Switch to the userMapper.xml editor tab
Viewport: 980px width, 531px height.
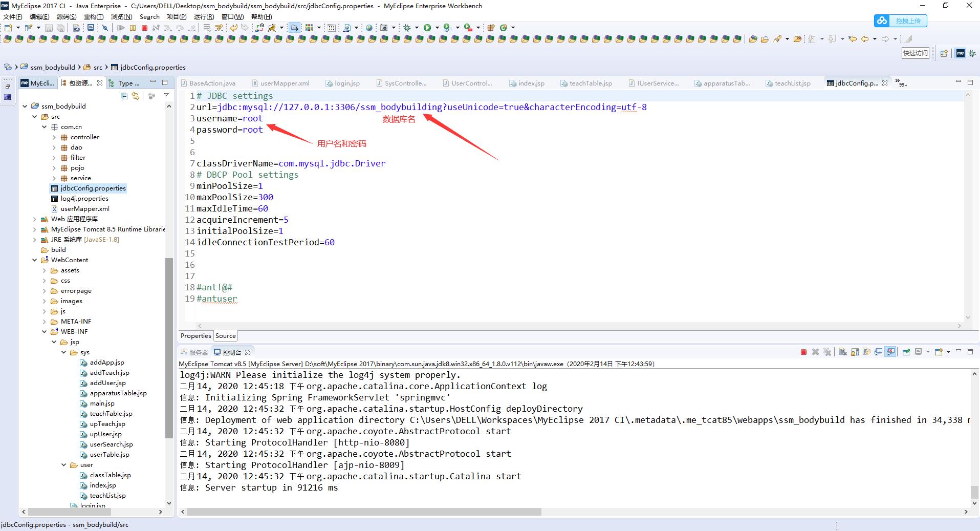pyautogui.click(x=284, y=83)
